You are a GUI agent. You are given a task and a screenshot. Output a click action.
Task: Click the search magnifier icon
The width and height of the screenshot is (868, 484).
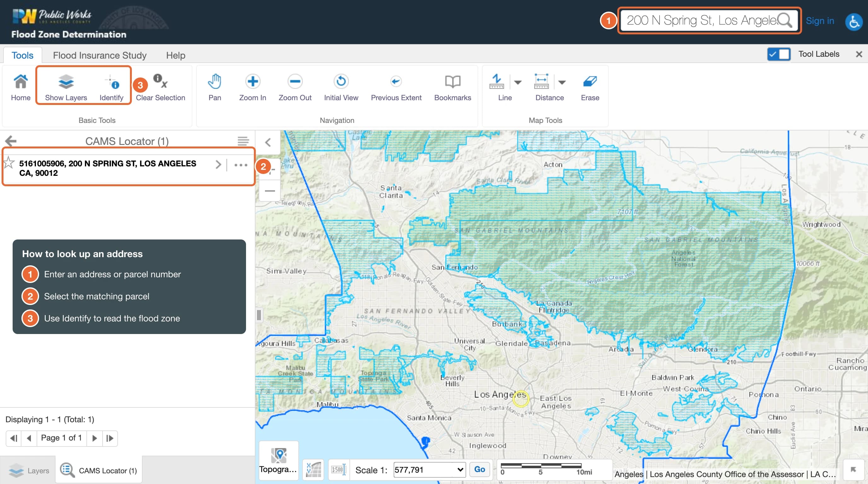point(785,20)
